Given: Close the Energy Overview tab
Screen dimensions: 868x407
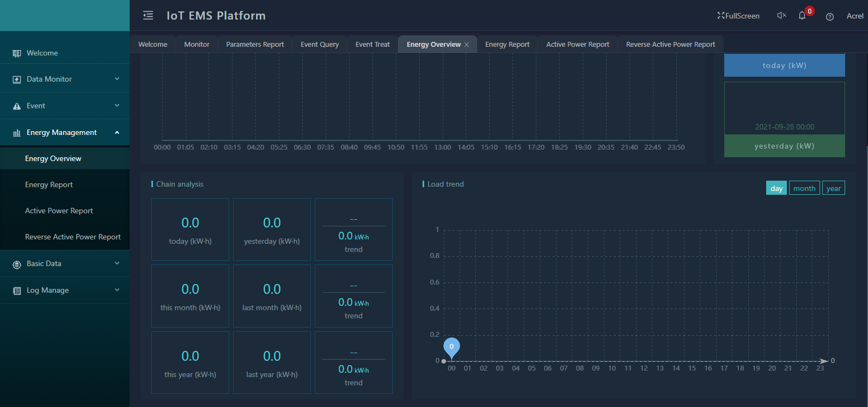Looking at the screenshot, I should tap(467, 45).
